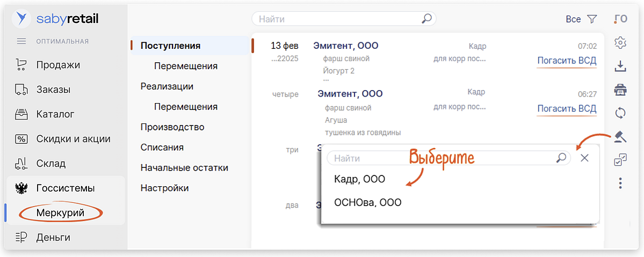The height and width of the screenshot is (257, 644).
Task: Close the organization selection popup
Action: [x=585, y=158]
